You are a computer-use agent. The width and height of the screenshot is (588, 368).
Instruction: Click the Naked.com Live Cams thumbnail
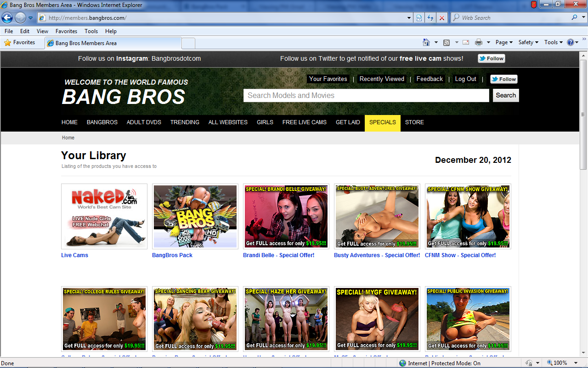[104, 216]
